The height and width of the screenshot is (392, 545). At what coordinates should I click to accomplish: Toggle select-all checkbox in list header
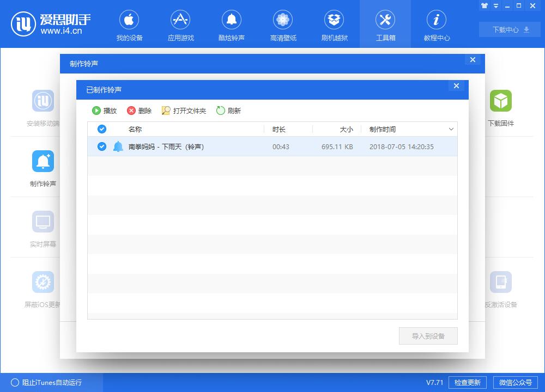pyautogui.click(x=101, y=129)
